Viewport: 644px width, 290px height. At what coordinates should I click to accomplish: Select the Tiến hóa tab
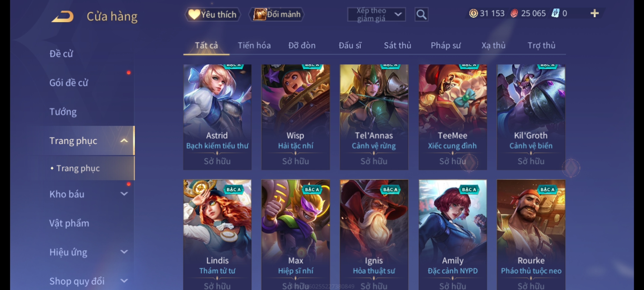(254, 45)
